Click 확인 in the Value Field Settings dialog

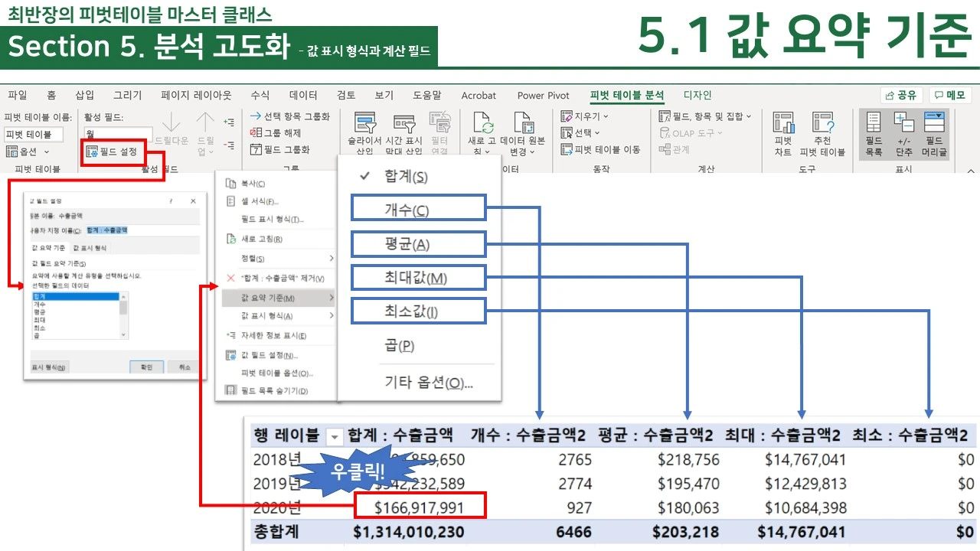coord(146,366)
